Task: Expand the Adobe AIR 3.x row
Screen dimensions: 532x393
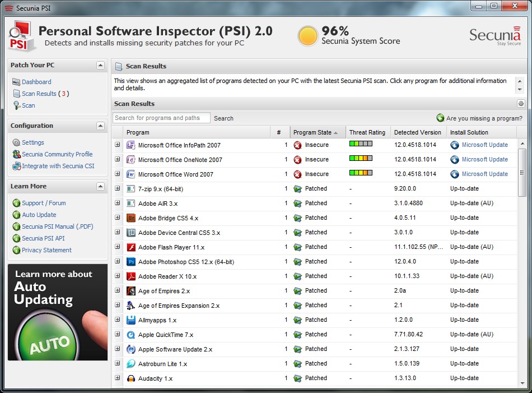Action: coord(118,203)
